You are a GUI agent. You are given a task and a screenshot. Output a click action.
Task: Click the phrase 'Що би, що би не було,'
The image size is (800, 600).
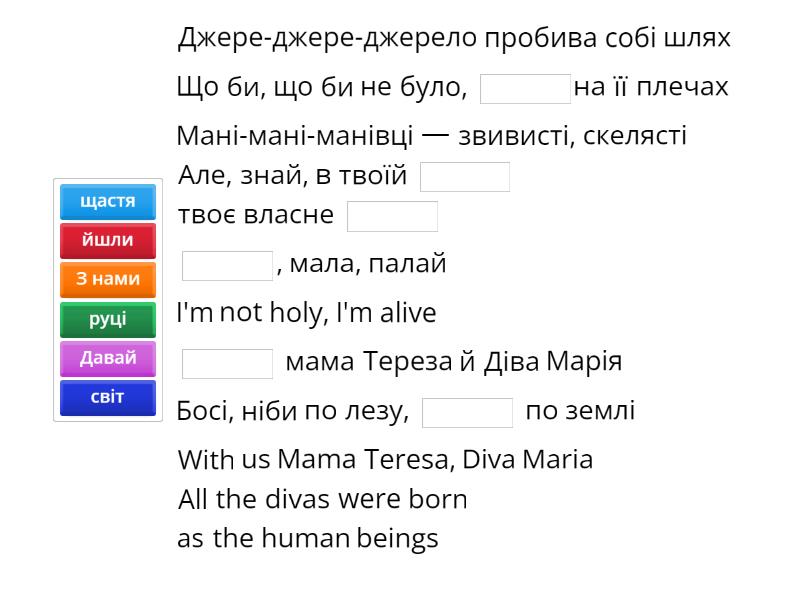321,88
